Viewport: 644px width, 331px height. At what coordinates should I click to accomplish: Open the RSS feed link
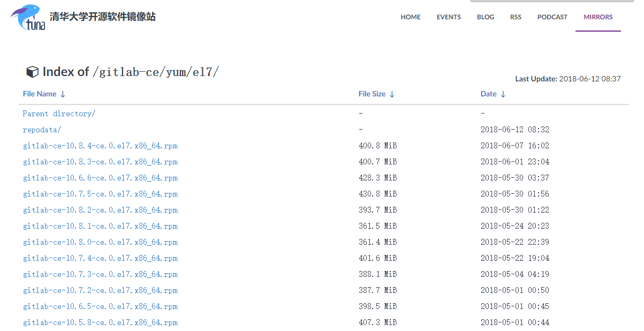pos(516,17)
